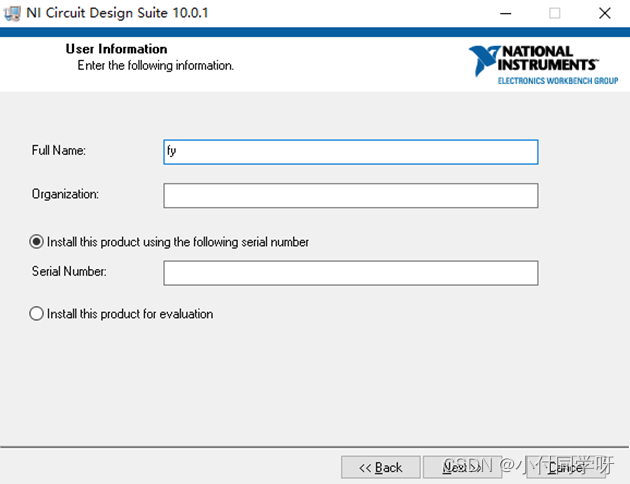
Task: Click the 'Full Name:' label
Action: click(59, 151)
